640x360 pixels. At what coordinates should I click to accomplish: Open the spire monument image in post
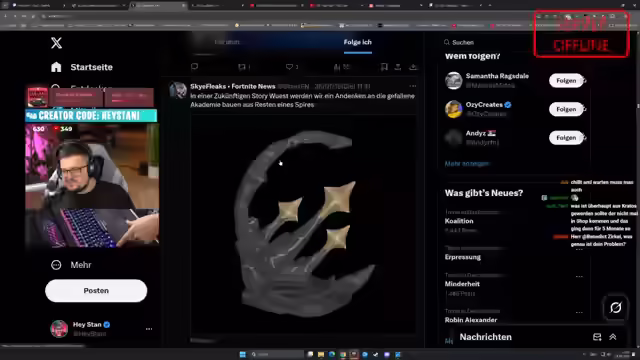(304, 224)
